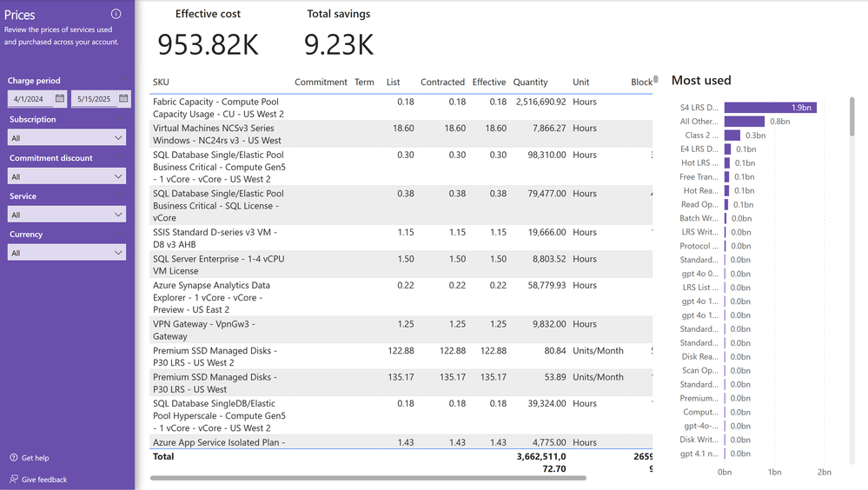
Task: Click the Give feedback person icon
Action: (x=14, y=479)
